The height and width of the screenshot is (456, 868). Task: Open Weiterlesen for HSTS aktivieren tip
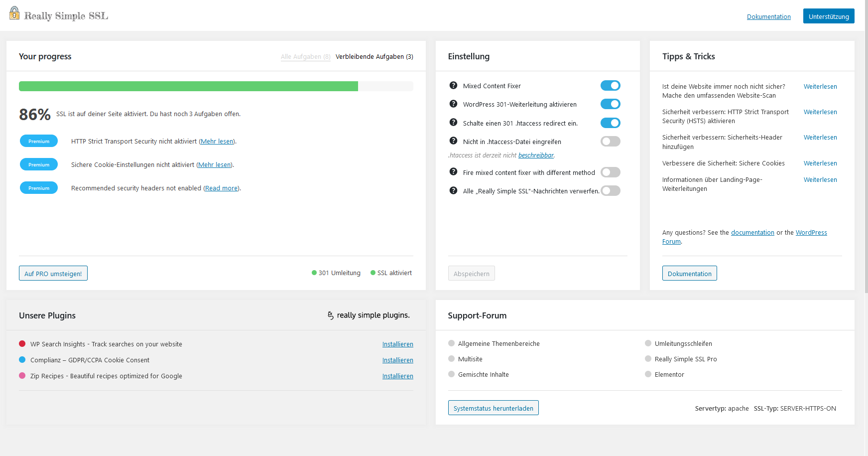click(820, 112)
